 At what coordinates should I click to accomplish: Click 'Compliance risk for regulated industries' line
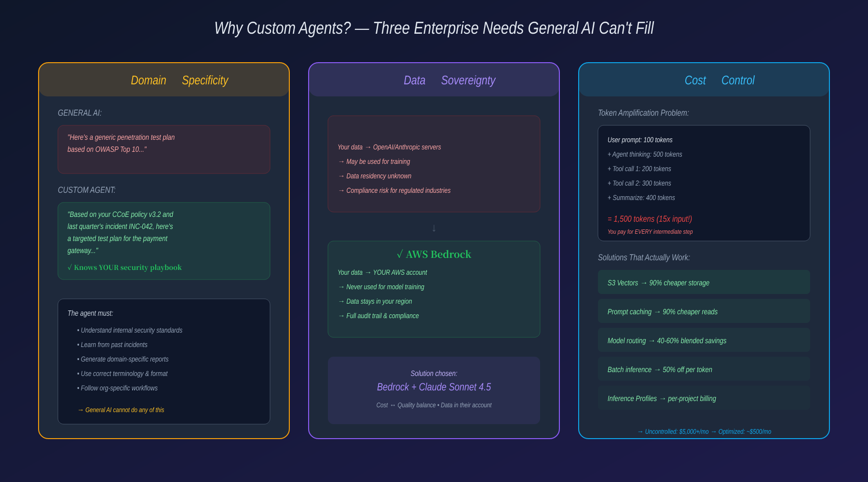point(394,190)
